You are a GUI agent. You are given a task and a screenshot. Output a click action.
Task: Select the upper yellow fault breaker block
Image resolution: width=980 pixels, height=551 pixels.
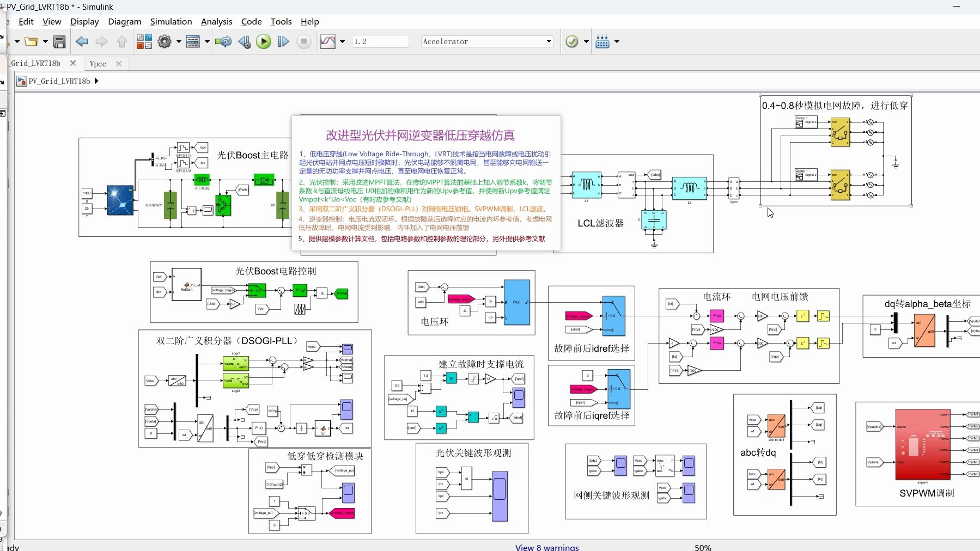point(840,132)
